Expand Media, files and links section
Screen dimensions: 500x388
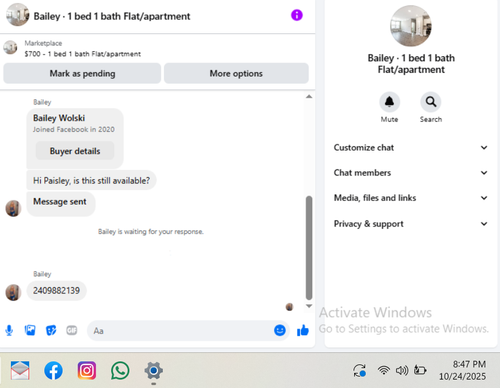coord(411,198)
